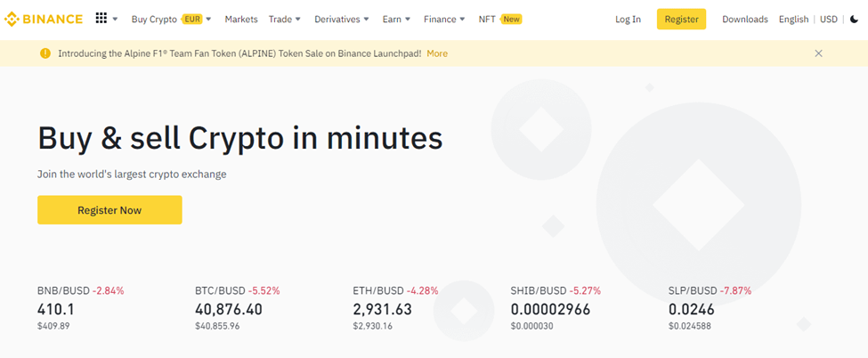Select the BNB/BUSD pair
The height and width of the screenshot is (358, 868).
[x=63, y=290]
